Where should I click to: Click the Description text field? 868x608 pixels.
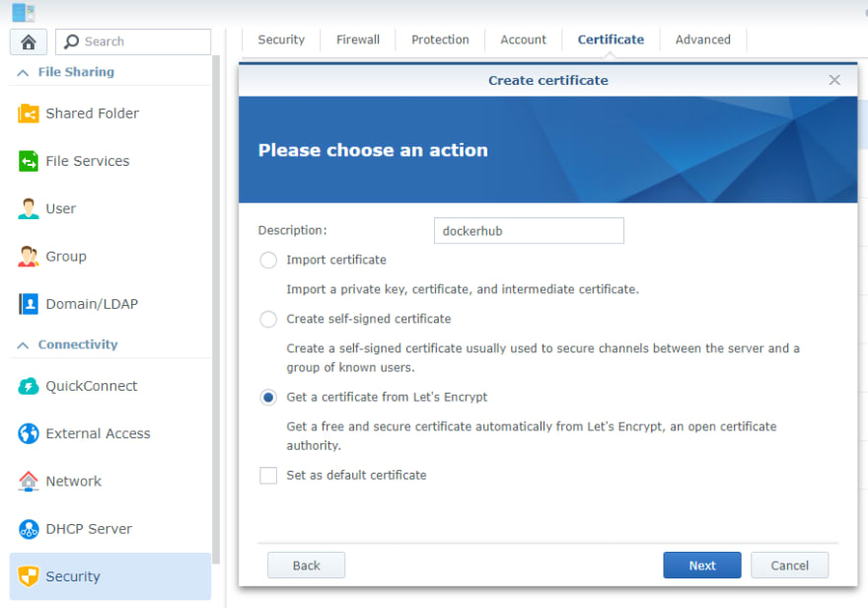tap(529, 231)
